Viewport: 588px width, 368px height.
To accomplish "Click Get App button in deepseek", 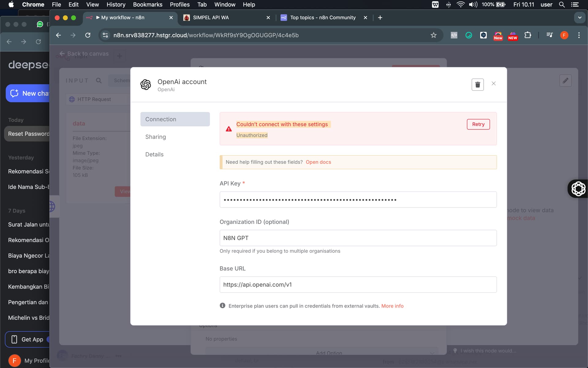I will 28,339.
